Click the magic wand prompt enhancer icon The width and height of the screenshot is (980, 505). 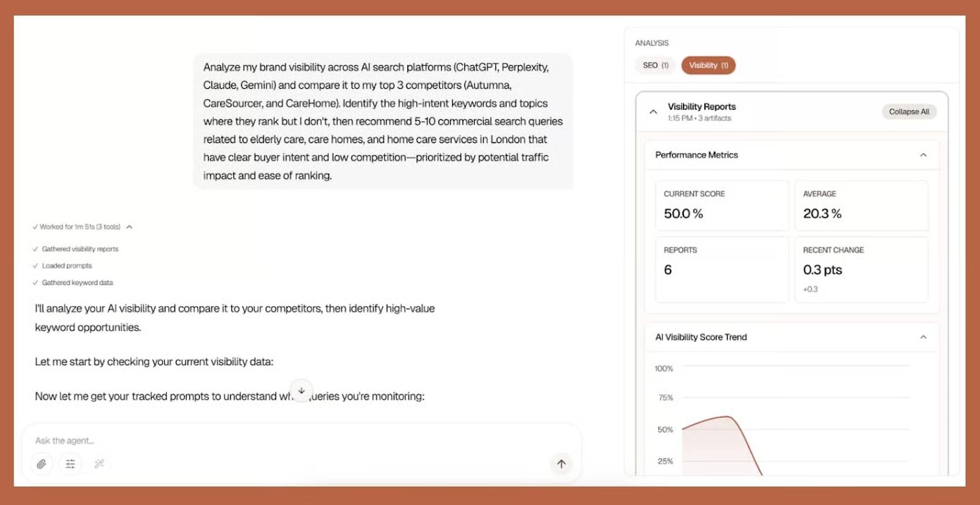click(x=99, y=464)
